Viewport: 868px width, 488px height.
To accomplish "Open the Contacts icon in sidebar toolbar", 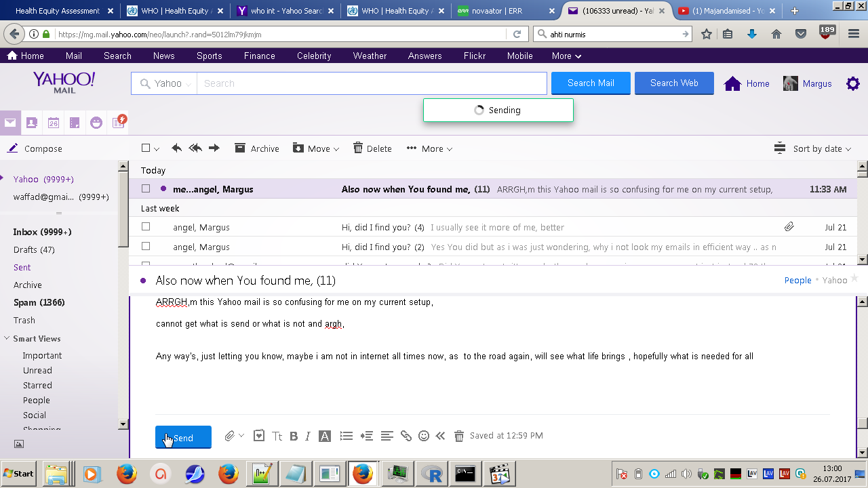I will click(31, 123).
